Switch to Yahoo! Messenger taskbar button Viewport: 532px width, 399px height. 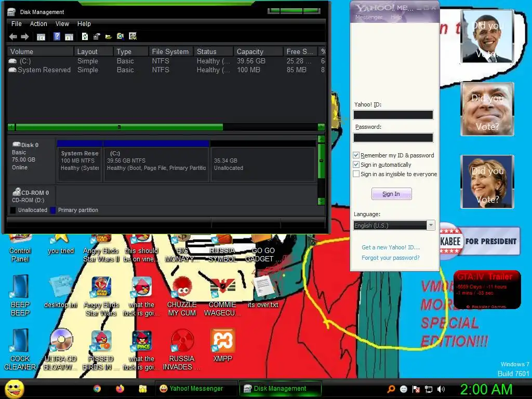[197, 389]
